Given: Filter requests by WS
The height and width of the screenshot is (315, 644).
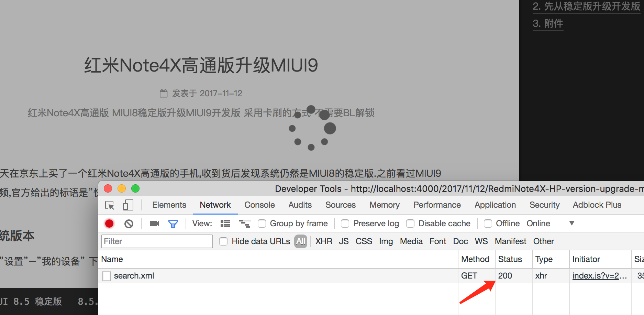Looking at the screenshot, I should (481, 241).
